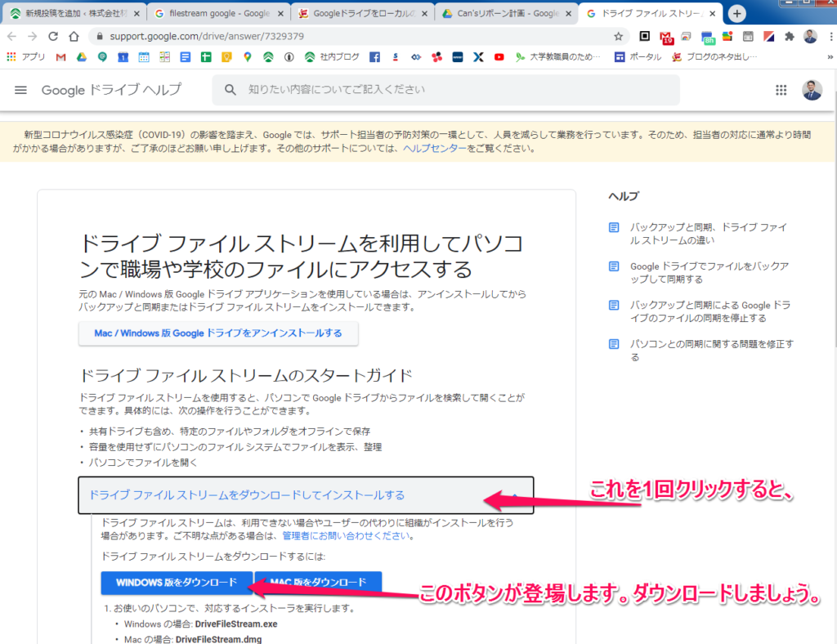This screenshot has height=644, width=837.
Task: Open the Gmail extension showing 19 unread
Action: point(665,37)
